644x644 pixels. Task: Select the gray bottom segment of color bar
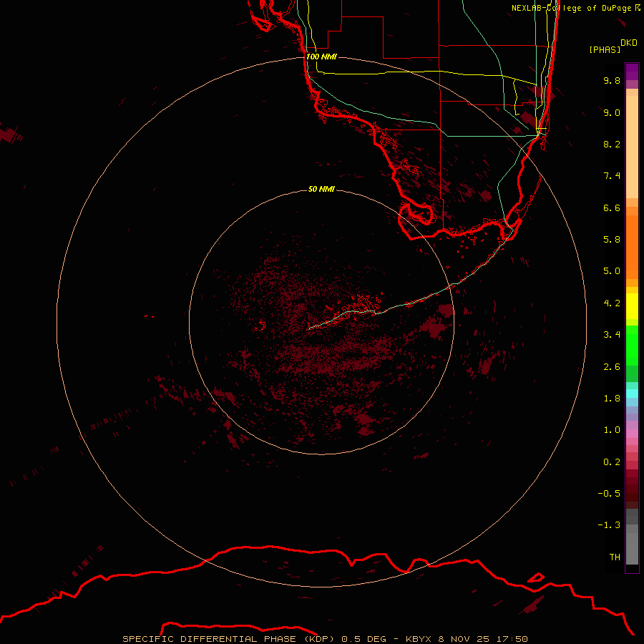632,548
